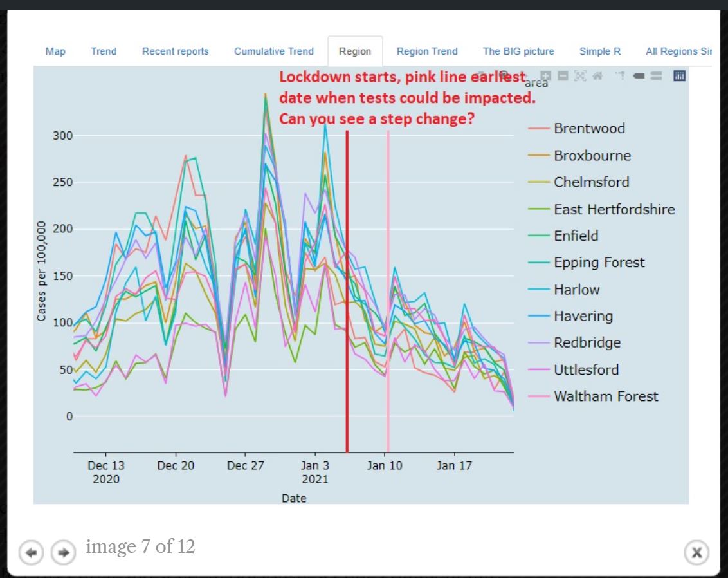
Task: Select show closest data on hover icon
Action: pos(639,76)
